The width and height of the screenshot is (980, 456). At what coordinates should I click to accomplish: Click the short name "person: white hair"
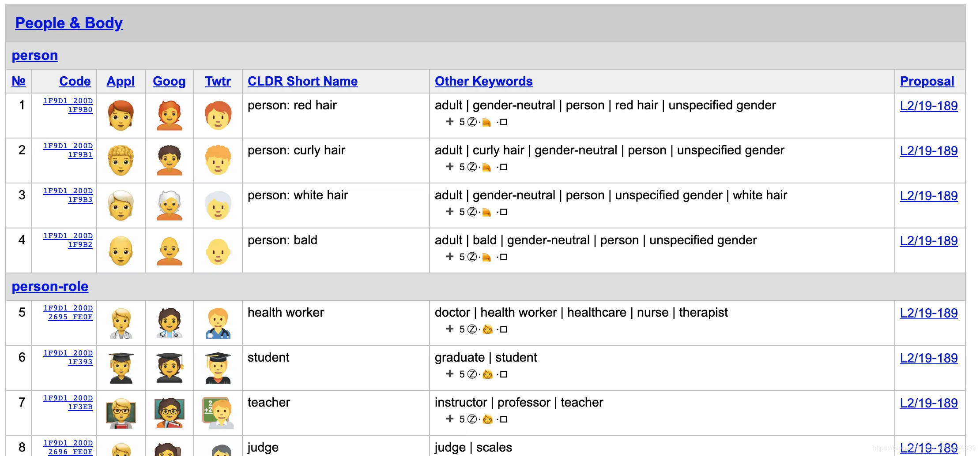[x=298, y=195]
